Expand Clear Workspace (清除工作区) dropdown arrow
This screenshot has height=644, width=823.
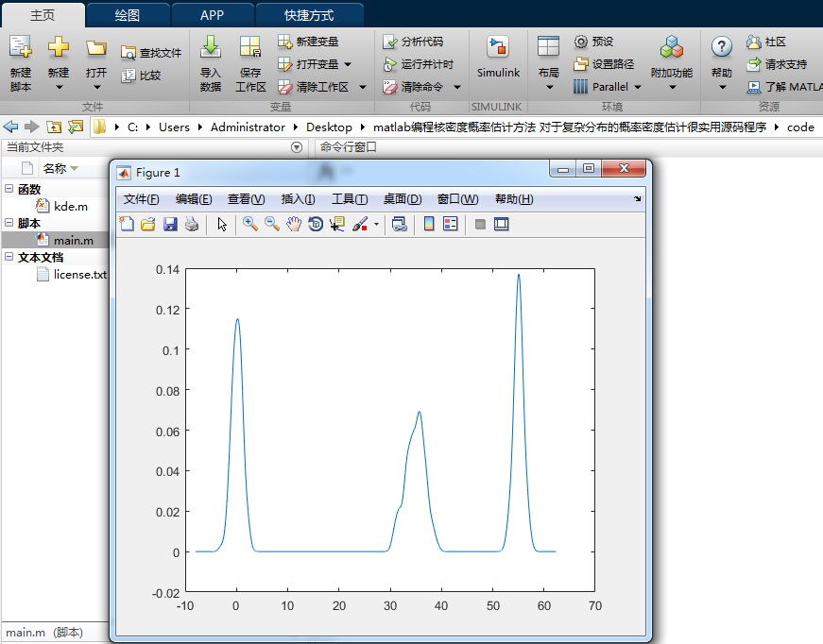[x=363, y=87]
